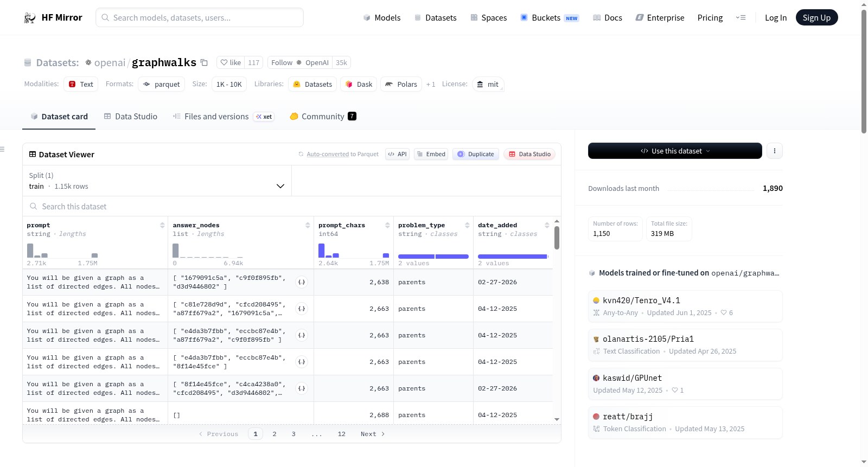Open the Community tab
Image resolution: width=868 pixels, height=467 pixels.
[x=323, y=117]
